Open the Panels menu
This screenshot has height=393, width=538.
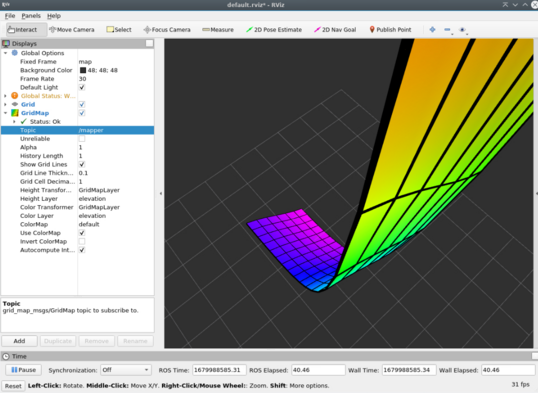point(31,16)
